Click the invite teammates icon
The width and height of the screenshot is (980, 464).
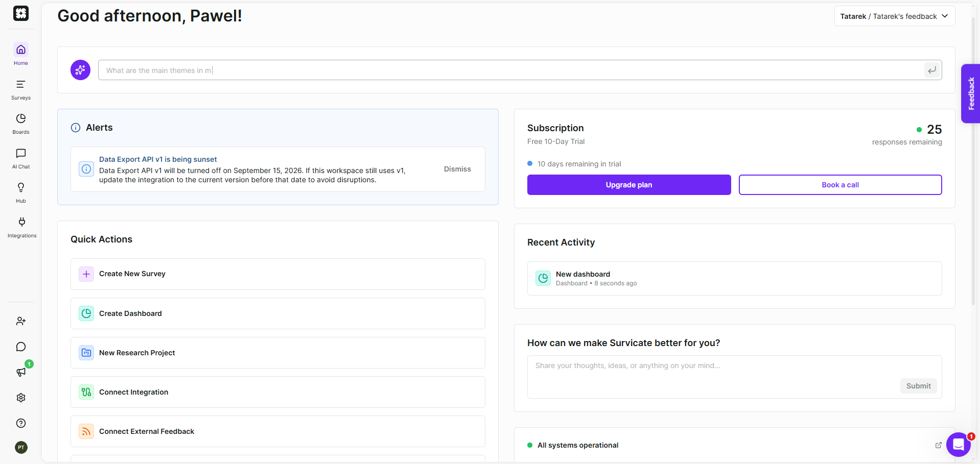point(21,321)
